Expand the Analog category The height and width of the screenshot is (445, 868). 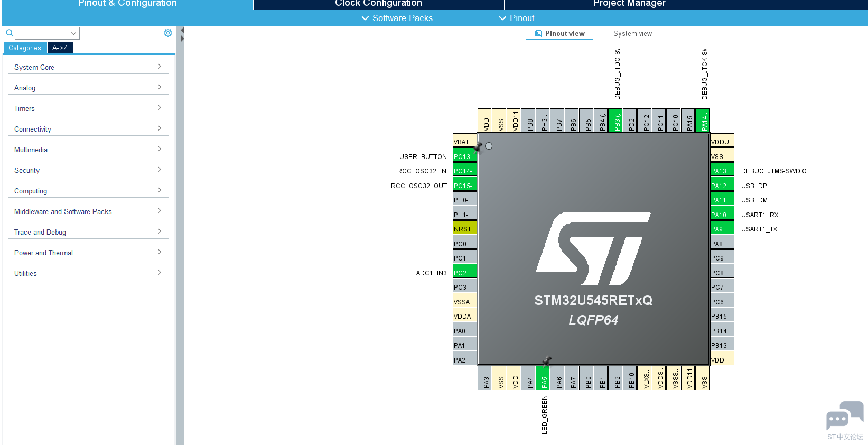(x=88, y=88)
